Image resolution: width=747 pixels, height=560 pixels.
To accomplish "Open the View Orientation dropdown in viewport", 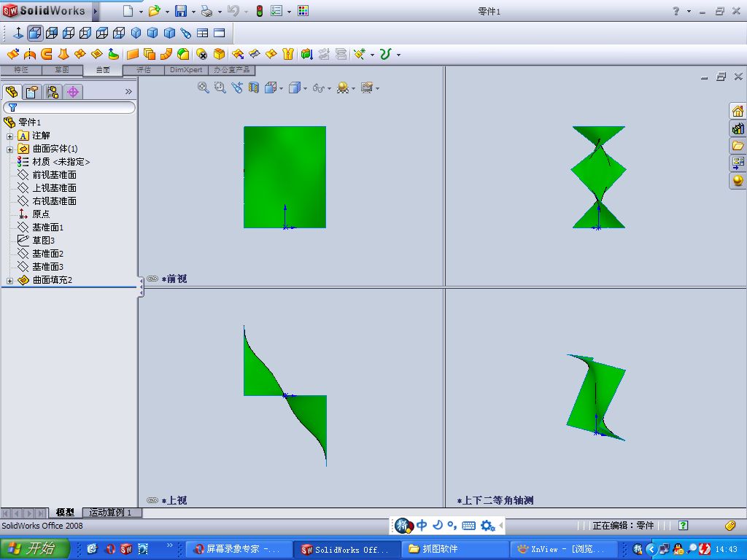I will point(281,88).
